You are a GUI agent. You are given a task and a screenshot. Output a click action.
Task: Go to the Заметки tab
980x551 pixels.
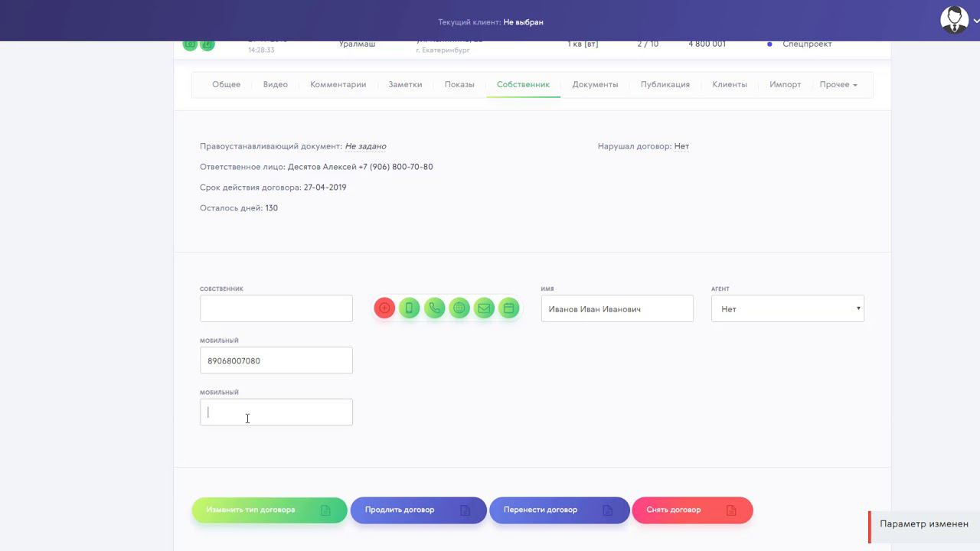(405, 84)
